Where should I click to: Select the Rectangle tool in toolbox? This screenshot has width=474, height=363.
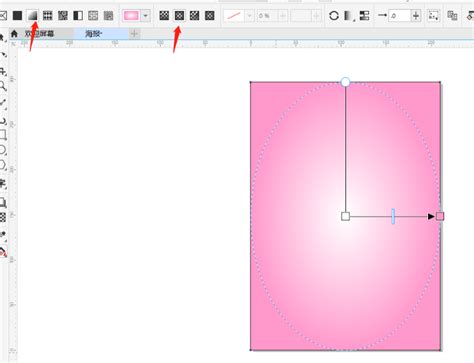click(3, 135)
